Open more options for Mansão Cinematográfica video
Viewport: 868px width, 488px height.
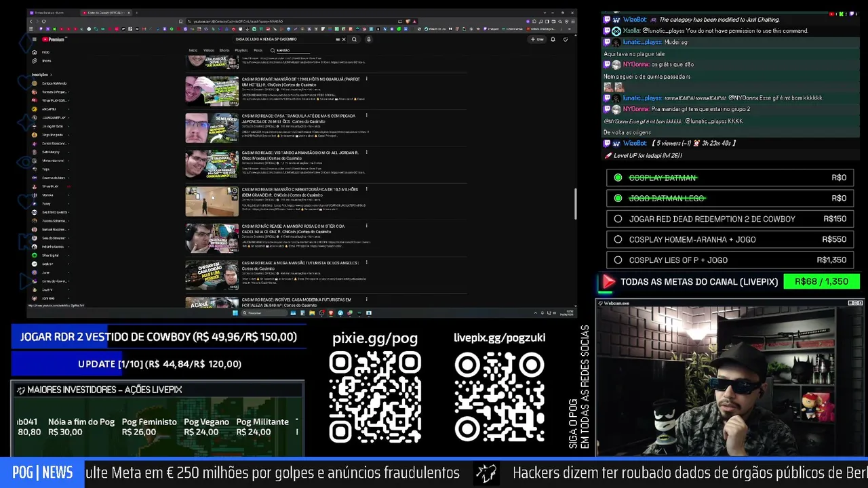[x=366, y=189]
